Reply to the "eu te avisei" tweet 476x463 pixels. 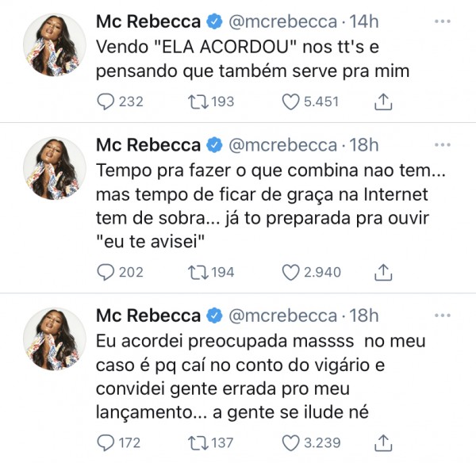(x=106, y=272)
